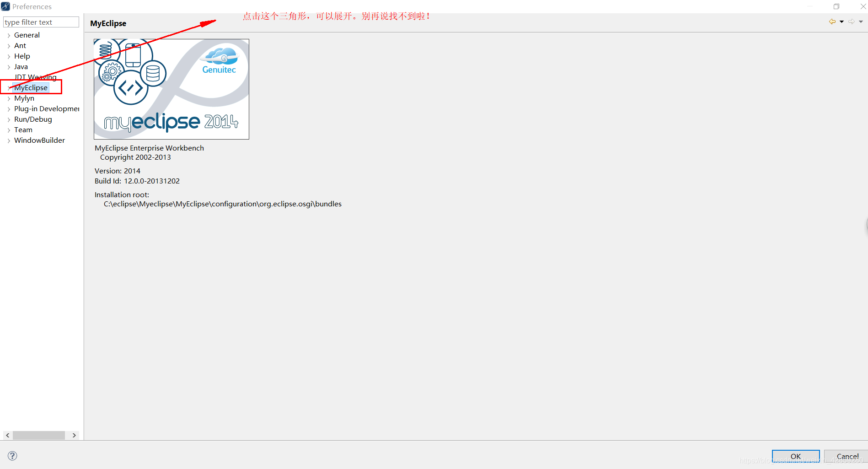
Task: Open the back history dropdown arrow
Action: (841, 22)
